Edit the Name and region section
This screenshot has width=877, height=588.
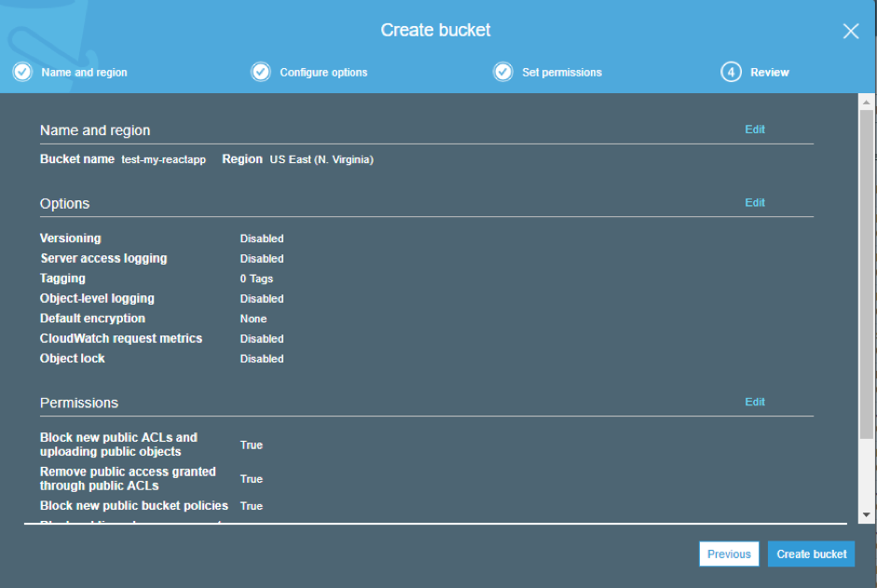point(754,130)
